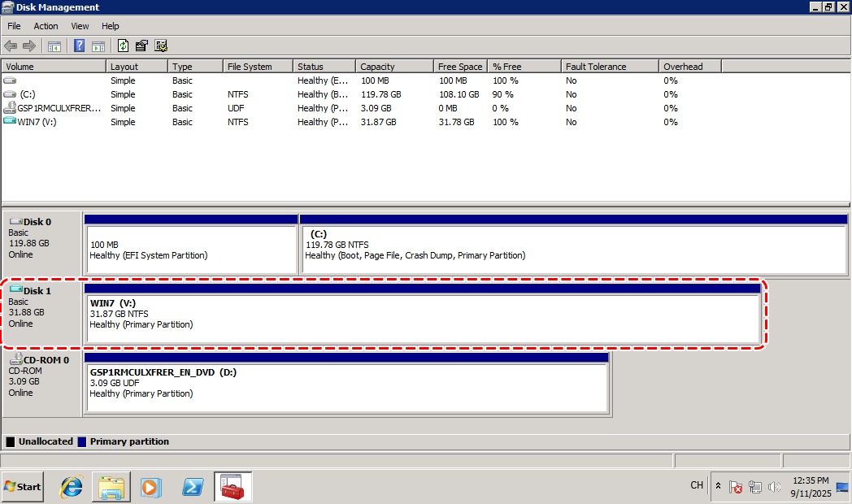852x504 pixels.
Task: Launch Windows PowerShell from the taskbar
Action: [x=193, y=486]
